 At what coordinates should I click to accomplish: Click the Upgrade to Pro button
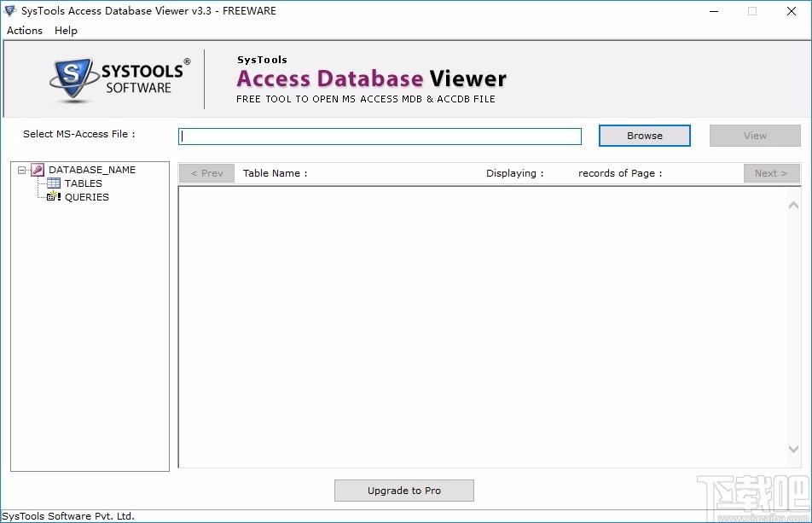[x=404, y=491]
